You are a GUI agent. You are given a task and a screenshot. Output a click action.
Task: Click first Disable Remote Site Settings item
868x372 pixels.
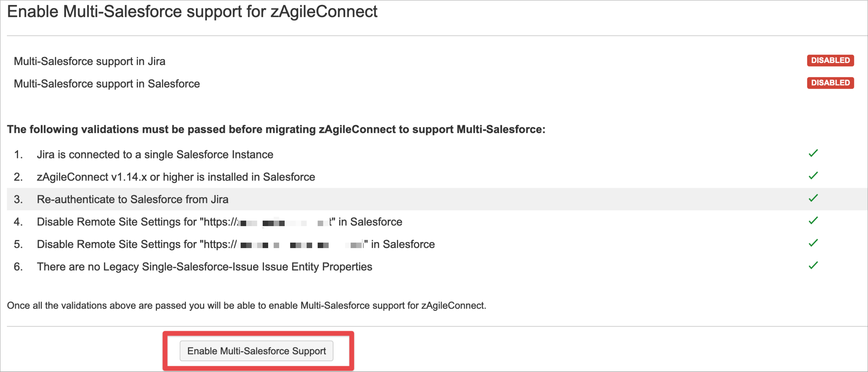coord(219,222)
